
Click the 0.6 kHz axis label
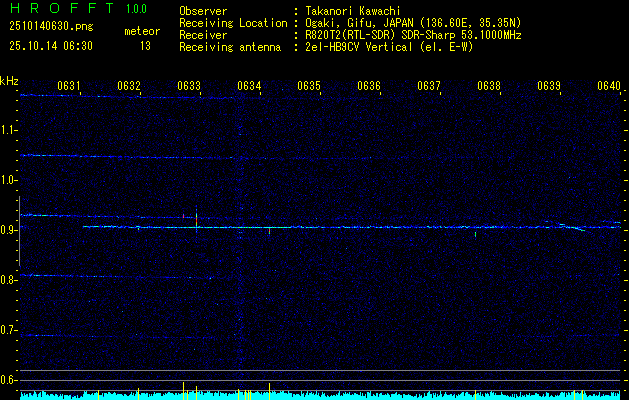pyautogui.click(x=7, y=380)
